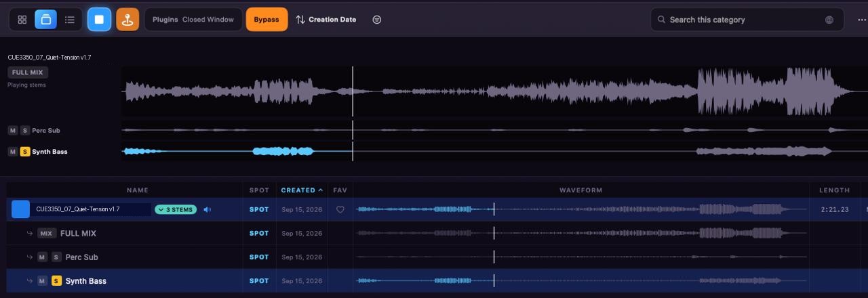Spot the Synth Bass stem
The image size is (868, 298).
(x=259, y=280)
